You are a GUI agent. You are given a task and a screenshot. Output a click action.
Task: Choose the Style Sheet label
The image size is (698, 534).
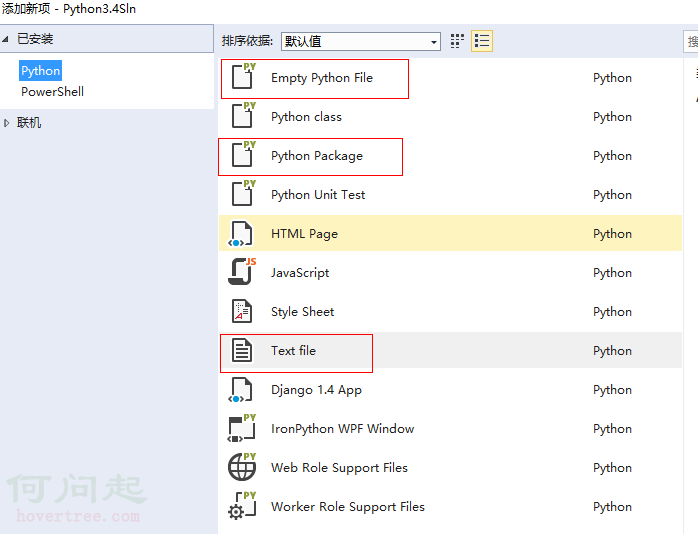(x=302, y=312)
